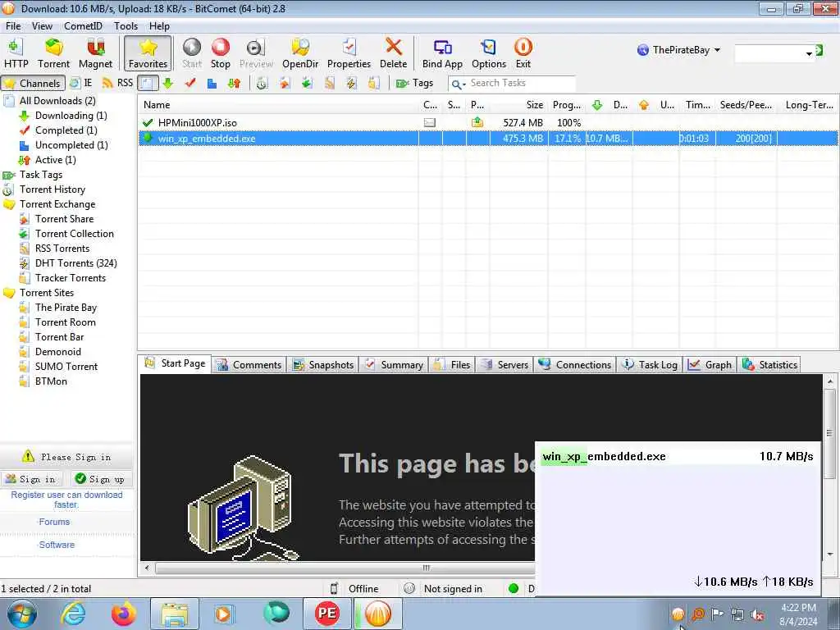Open the Forums link

click(x=54, y=522)
